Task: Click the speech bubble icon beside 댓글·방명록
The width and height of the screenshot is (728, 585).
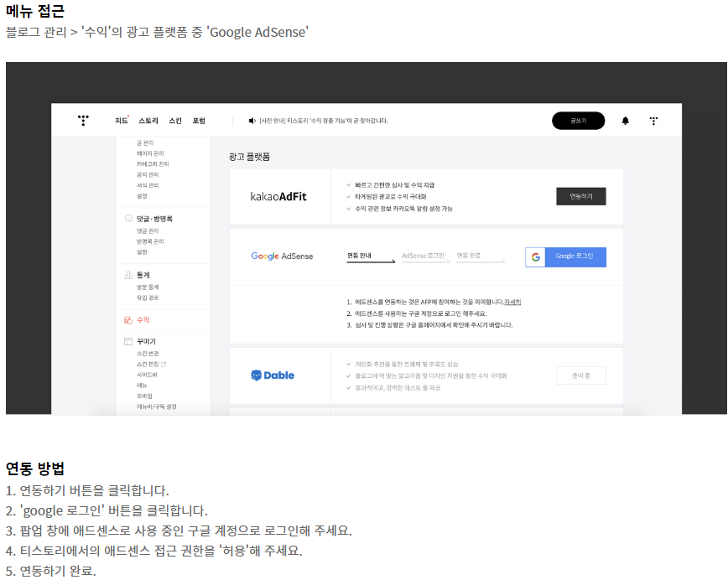Action: pyautogui.click(x=128, y=218)
